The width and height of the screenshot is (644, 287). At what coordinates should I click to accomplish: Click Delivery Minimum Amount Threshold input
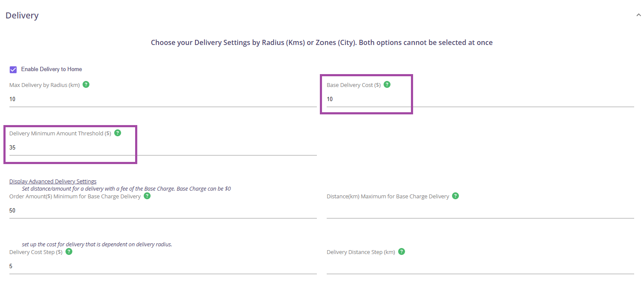[x=162, y=147]
